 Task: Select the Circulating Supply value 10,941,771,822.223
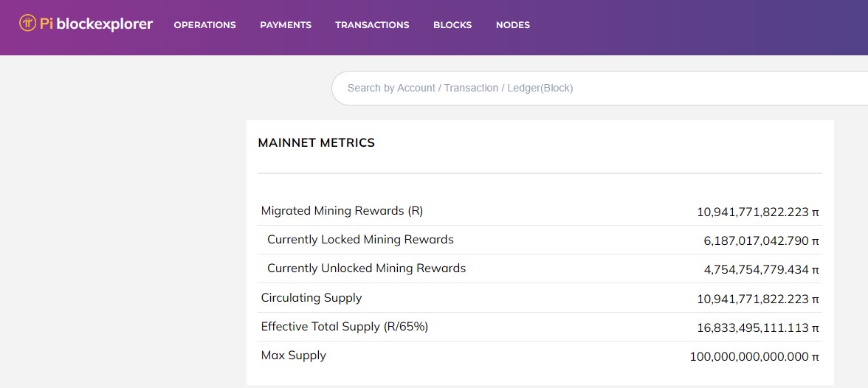click(x=758, y=299)
